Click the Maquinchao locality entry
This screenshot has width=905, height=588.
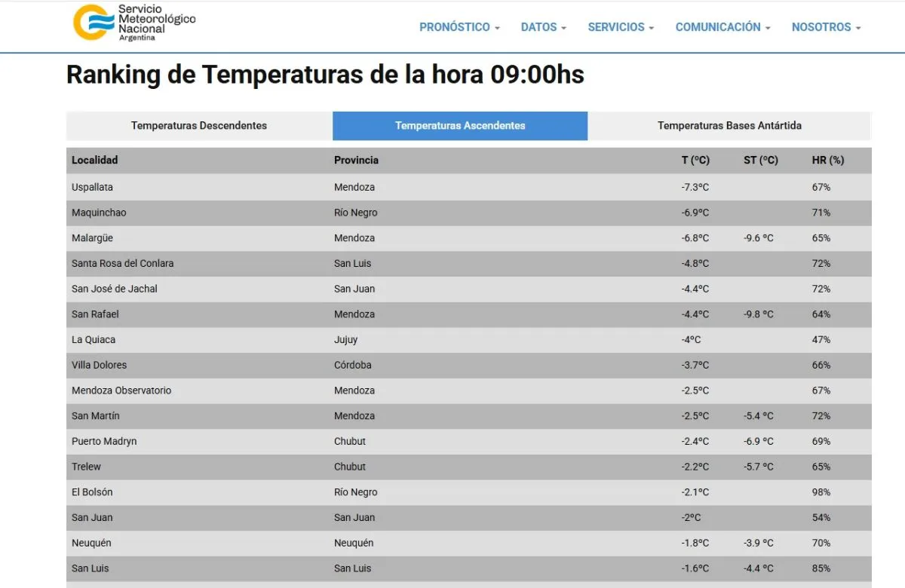(x=99, y=213)
